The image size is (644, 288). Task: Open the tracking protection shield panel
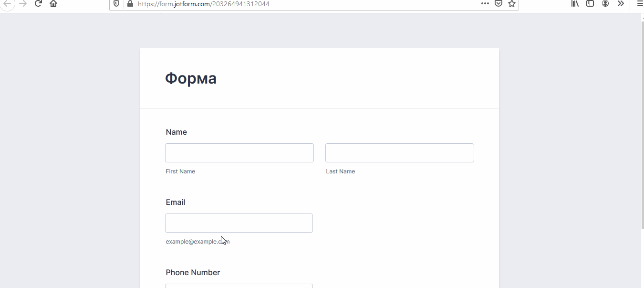point(116,3)
